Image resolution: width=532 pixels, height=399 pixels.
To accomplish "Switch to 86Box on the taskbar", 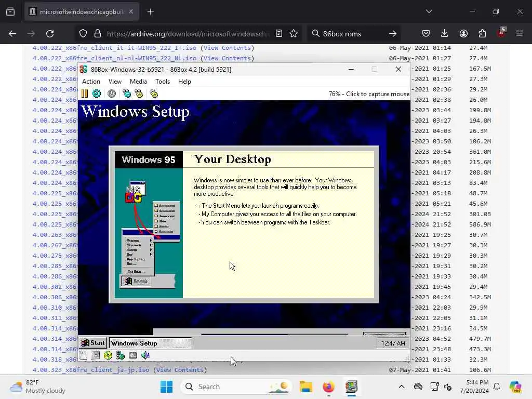I will [x=351, y=387].
